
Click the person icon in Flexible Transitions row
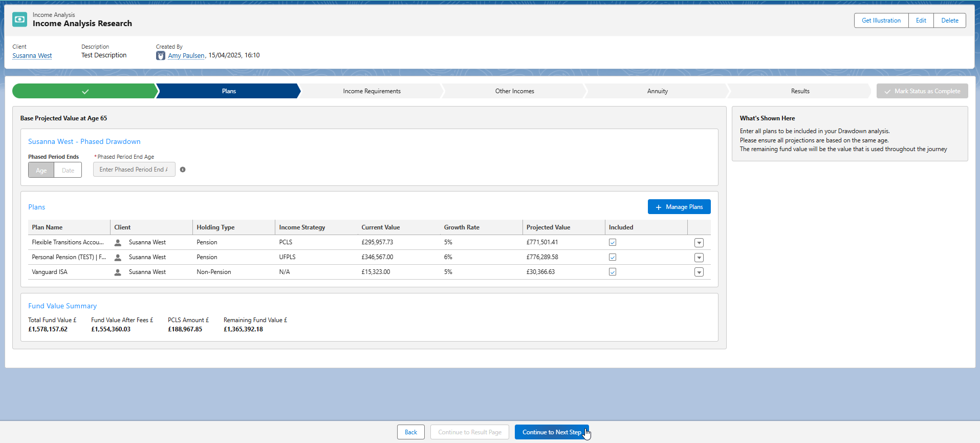(118, 243)
